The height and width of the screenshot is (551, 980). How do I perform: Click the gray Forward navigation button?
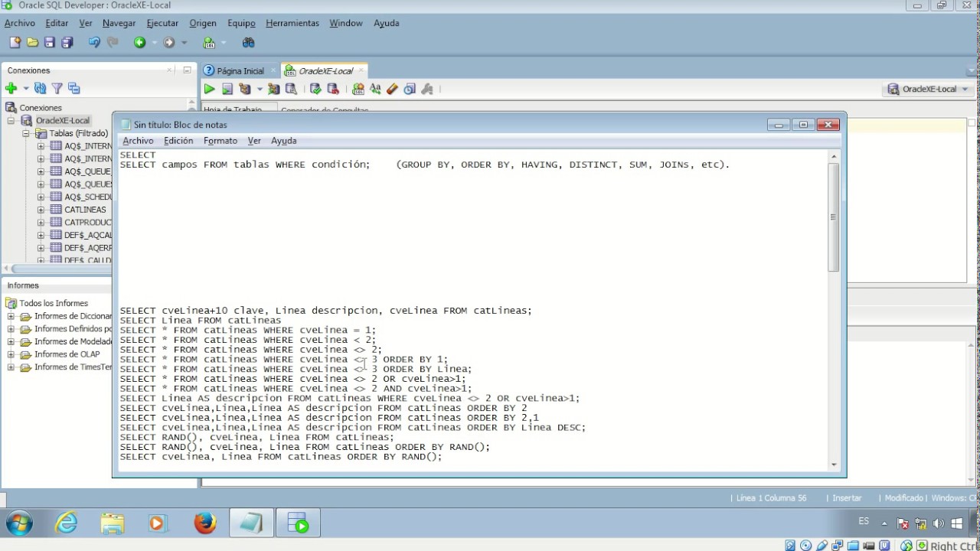[x=169, y=43]
